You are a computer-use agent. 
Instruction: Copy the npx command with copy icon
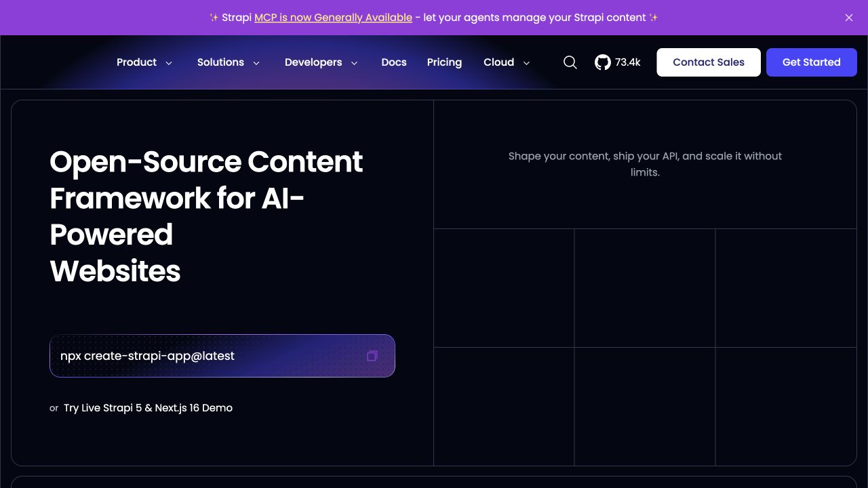(372, 356)
